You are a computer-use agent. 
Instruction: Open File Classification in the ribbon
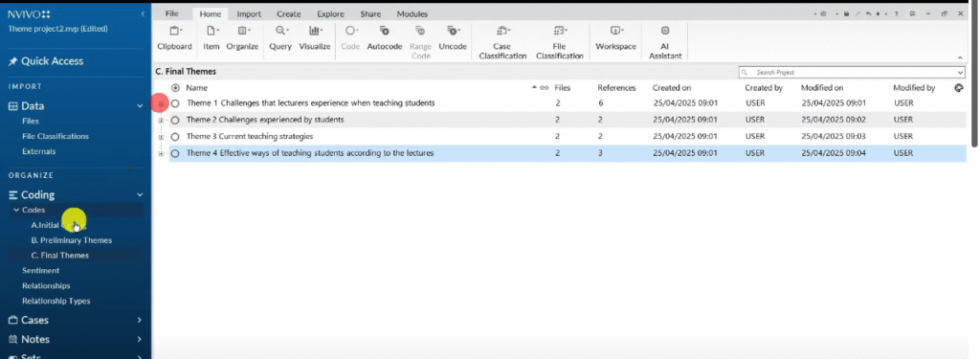point(559,42)
